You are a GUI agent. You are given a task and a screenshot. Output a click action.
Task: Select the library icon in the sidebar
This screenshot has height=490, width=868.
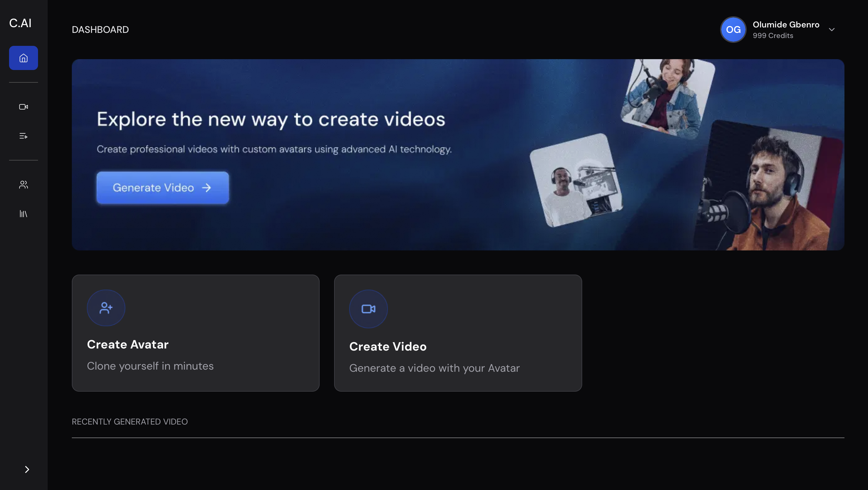coord(23,214)
